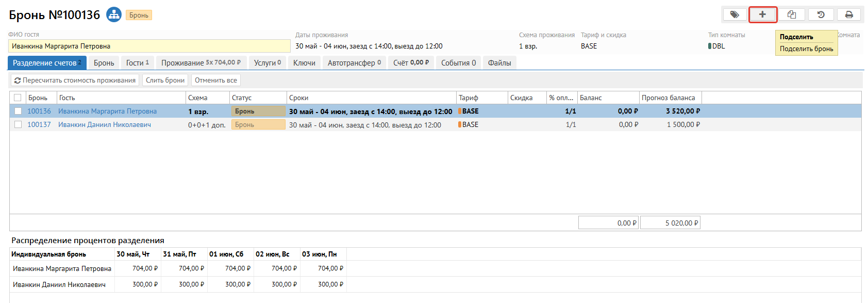Screen dimensions: 868x303
Task: Click 300,00 ₽ under 02 июн, Вс
Action: point(284,284)
